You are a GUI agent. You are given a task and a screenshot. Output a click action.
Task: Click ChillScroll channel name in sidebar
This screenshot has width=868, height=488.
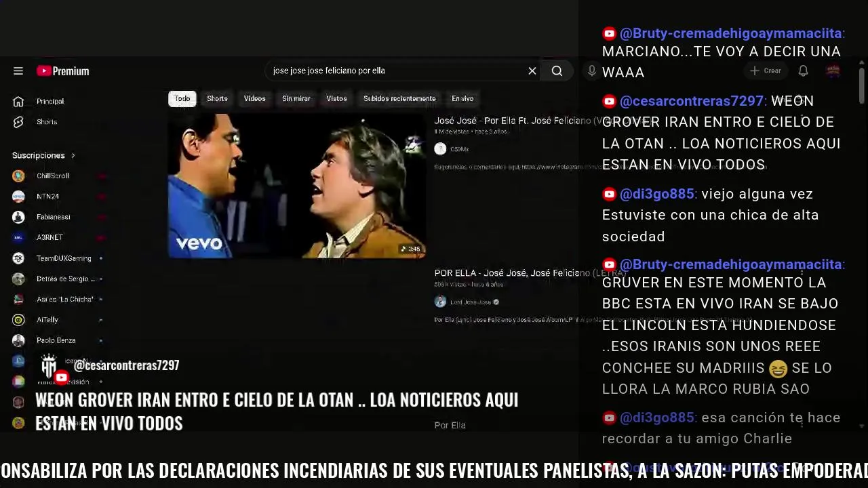point(53,176)
